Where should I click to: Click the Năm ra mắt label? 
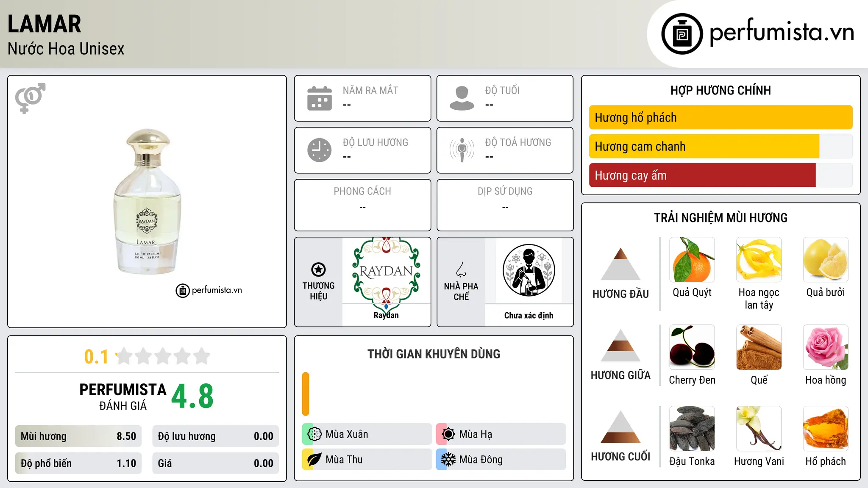click(x=370, y=90)
